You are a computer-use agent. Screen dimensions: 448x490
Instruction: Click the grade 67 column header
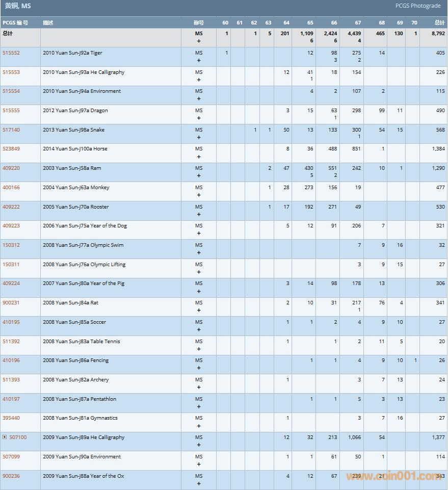(x=358, y=23)
